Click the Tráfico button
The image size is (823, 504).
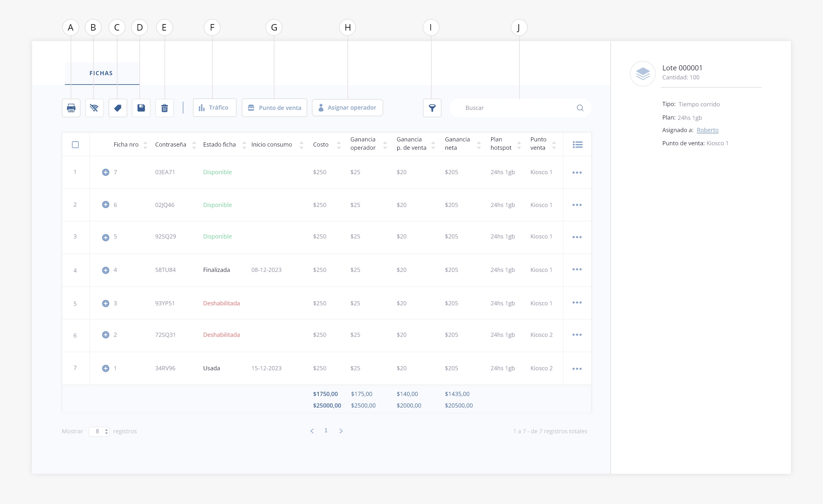(214, 108)
